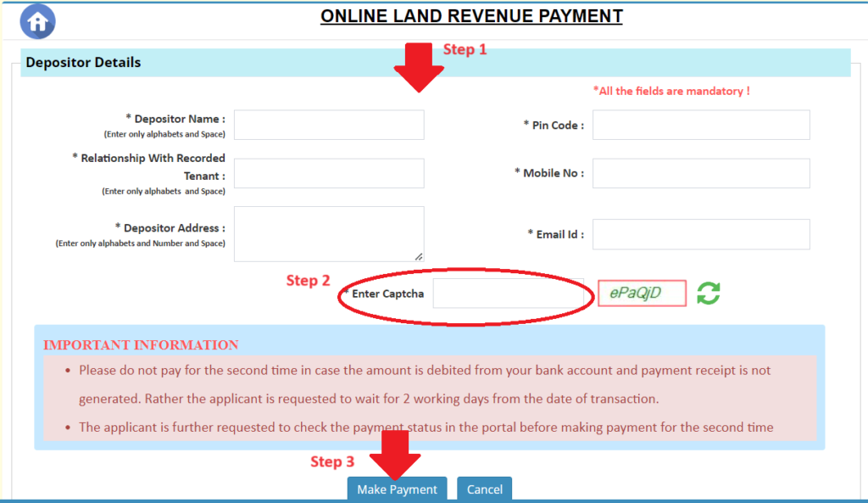Click the Cancel button
The height and width of the screenshot is (503, 868).
(484, 489)
